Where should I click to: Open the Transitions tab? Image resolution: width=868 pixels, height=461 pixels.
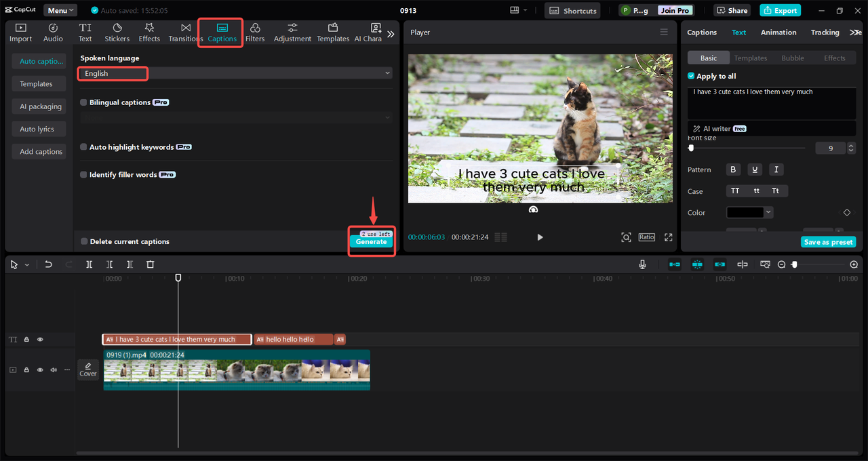186,33
